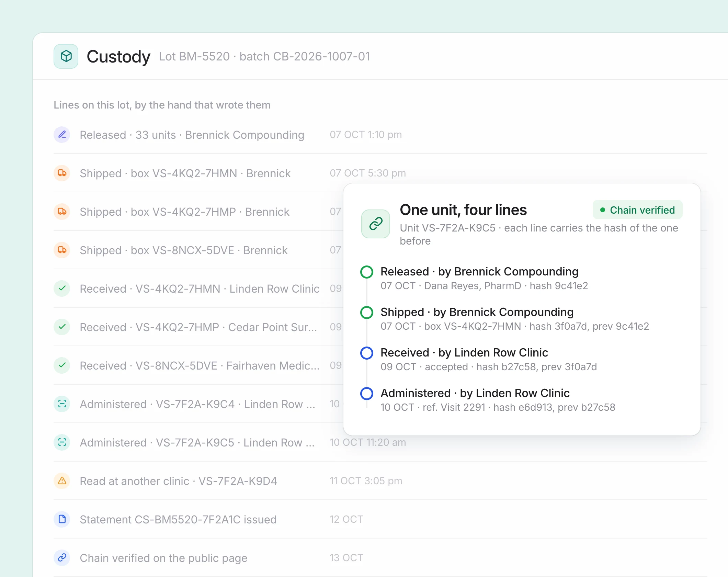The width and height of the screenshot is (728, 577).
Task: Click document icon for Statement issued row
Action: click(62, 519)
